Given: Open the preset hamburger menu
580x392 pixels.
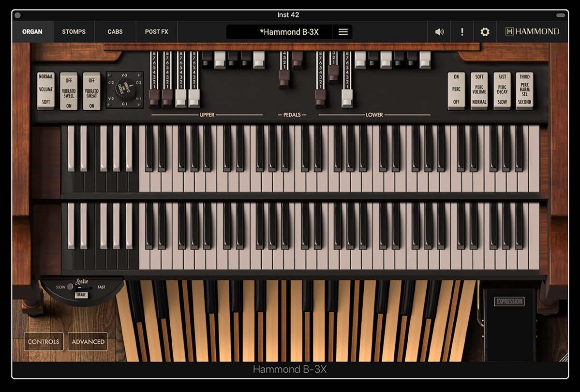Looking at the screenshot, I should click(343, 32).
